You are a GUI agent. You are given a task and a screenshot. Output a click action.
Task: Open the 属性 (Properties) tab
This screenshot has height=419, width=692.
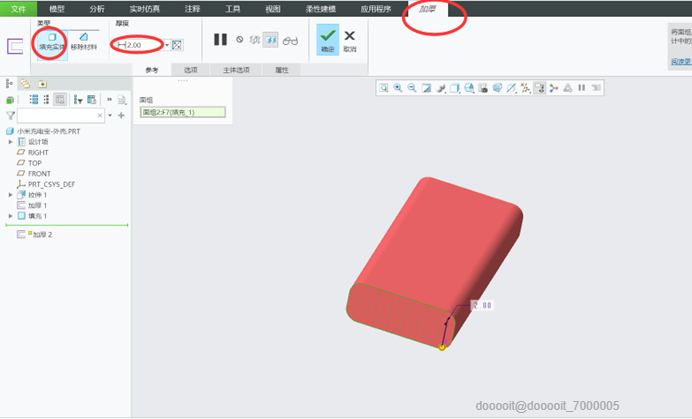[x=282, y=70]
